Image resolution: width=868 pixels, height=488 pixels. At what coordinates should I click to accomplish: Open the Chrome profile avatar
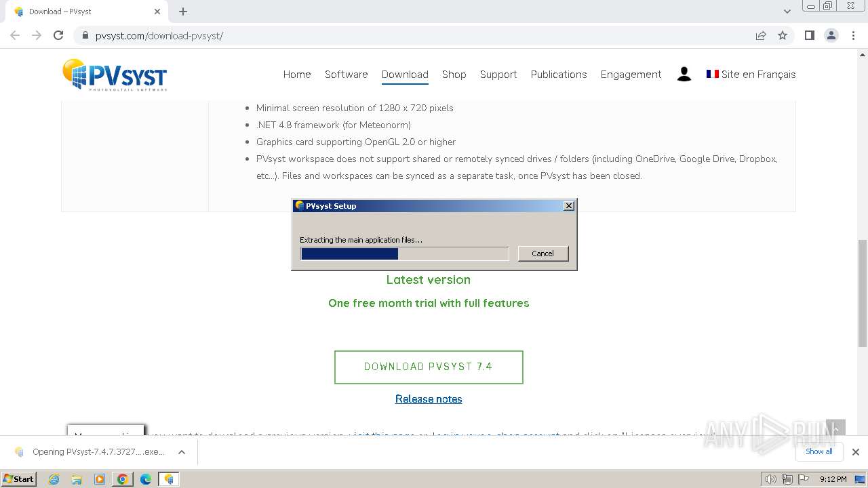pos(831,35)
